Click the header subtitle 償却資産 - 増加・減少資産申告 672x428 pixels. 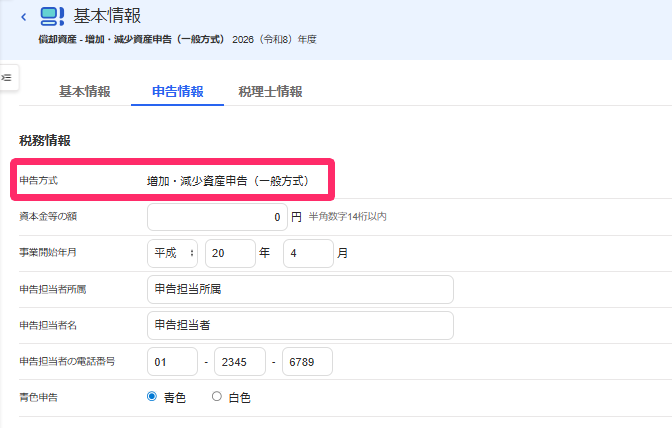tap(131, 39)
